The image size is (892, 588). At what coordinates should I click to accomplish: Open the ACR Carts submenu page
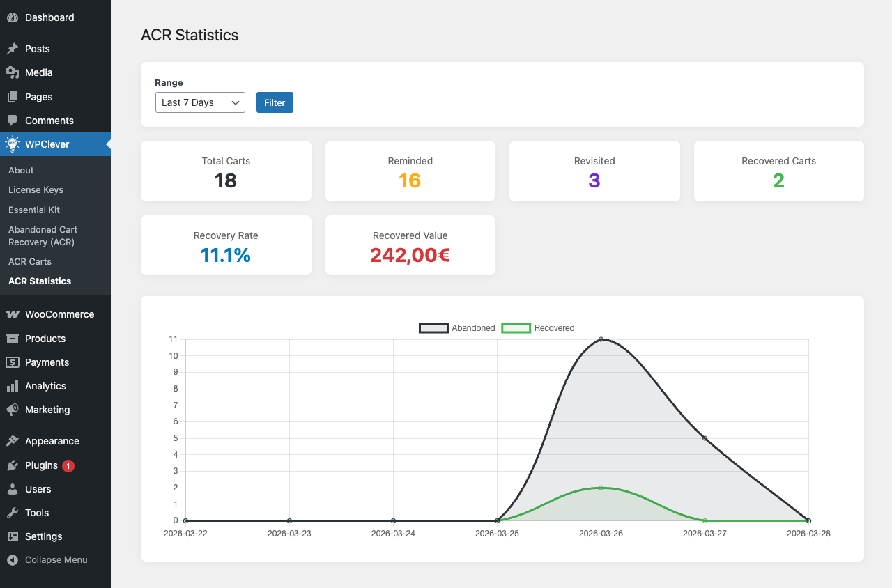tap(30, 261)
